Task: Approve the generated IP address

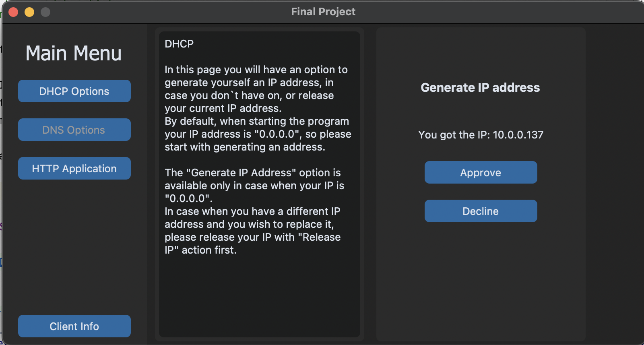Action: (481, 172)
